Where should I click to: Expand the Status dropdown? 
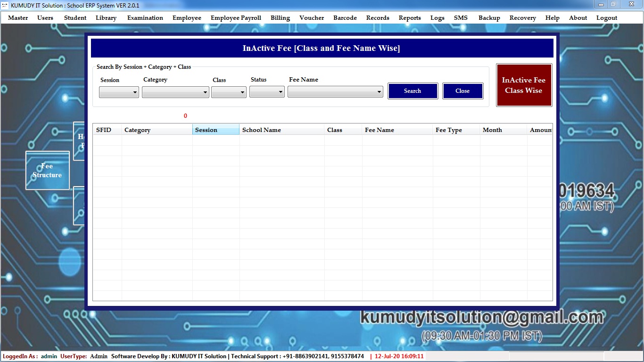pos(267,92)
